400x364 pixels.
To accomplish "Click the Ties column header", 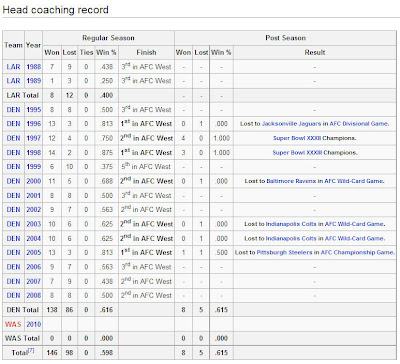I will [x=86, y=52].
